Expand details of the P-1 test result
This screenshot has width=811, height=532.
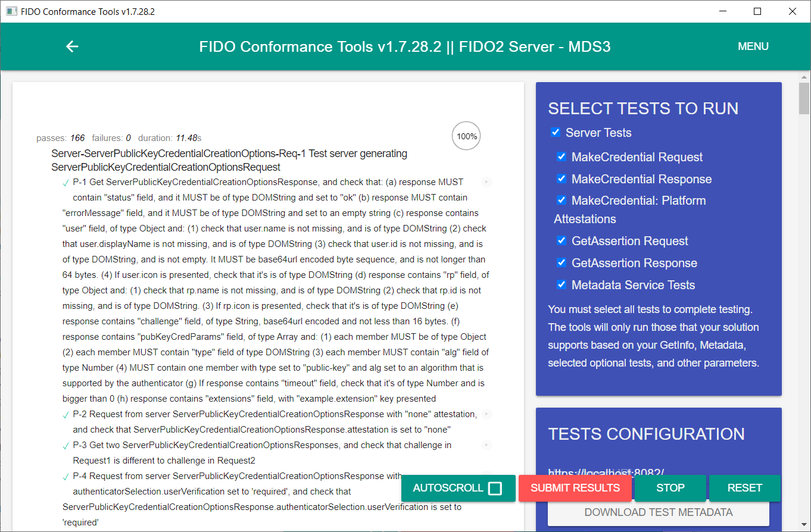pos(486,181)
